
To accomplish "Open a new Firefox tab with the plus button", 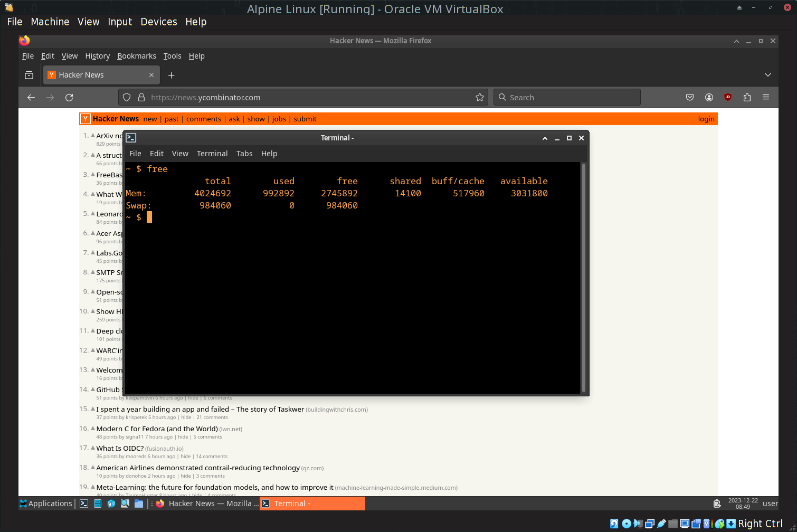I will click(171, 75).
